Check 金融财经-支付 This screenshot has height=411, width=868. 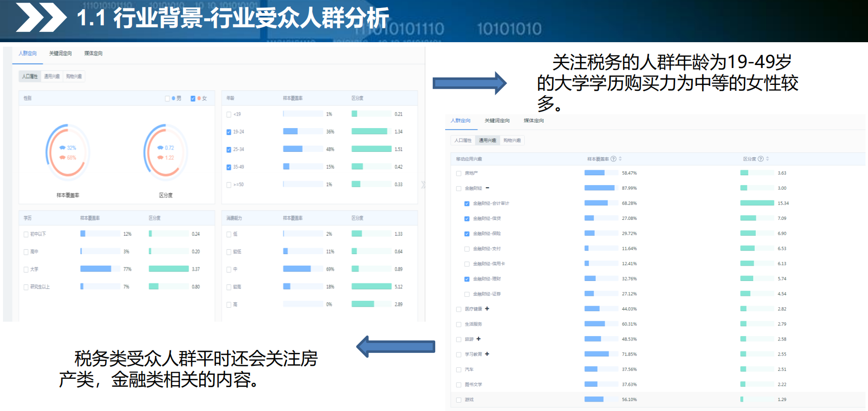point(467,249)
